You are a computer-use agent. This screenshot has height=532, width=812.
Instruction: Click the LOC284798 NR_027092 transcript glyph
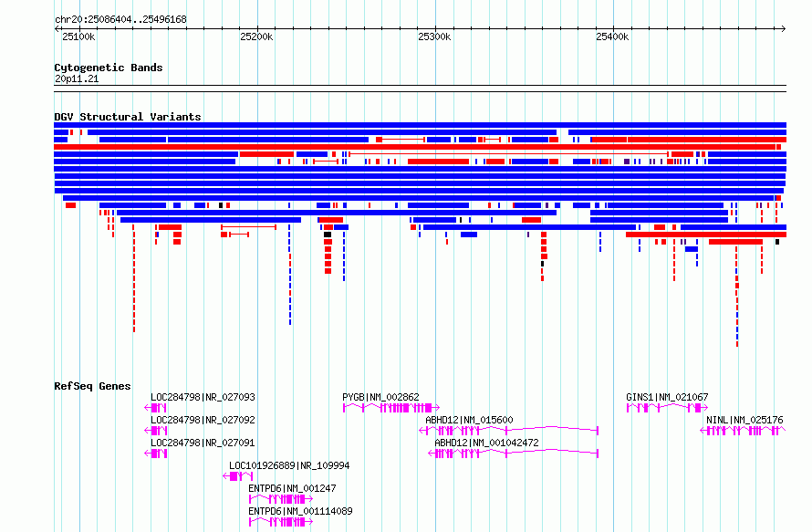155,431
